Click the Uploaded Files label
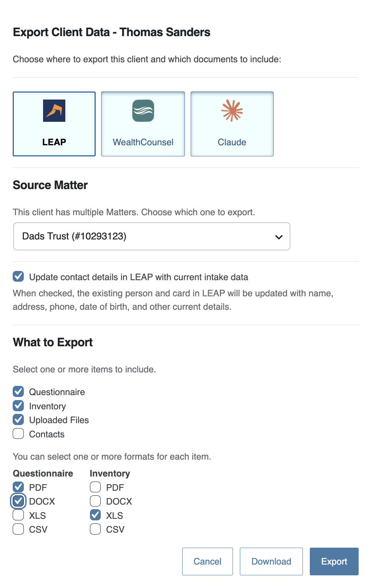Image resolution: width=369 pixels, height=588 pixels. [x=59, y=420]
